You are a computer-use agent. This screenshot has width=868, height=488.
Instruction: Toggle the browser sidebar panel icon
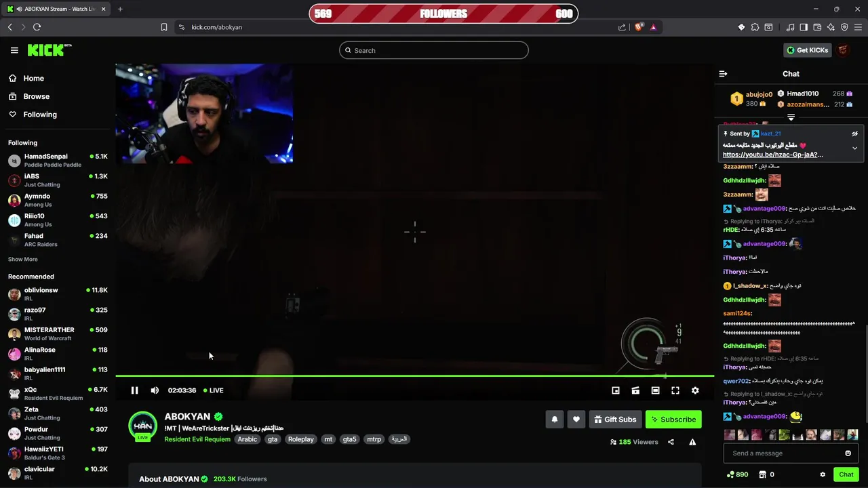point(804,27)
